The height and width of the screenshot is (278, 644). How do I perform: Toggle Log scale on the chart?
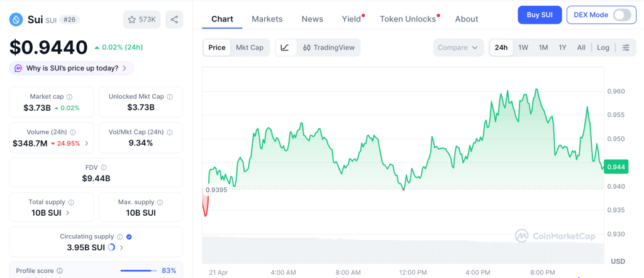tap(603, 48)
